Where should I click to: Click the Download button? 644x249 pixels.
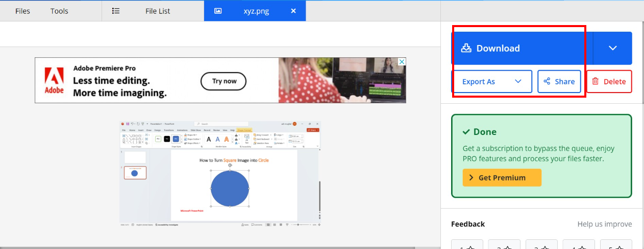pos(522,48)
